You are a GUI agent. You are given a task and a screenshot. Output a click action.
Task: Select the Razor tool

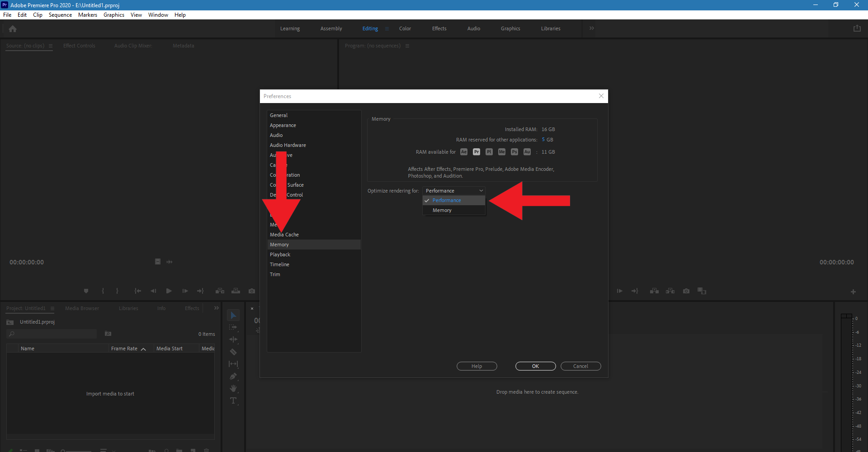click(x=233, y=352)
